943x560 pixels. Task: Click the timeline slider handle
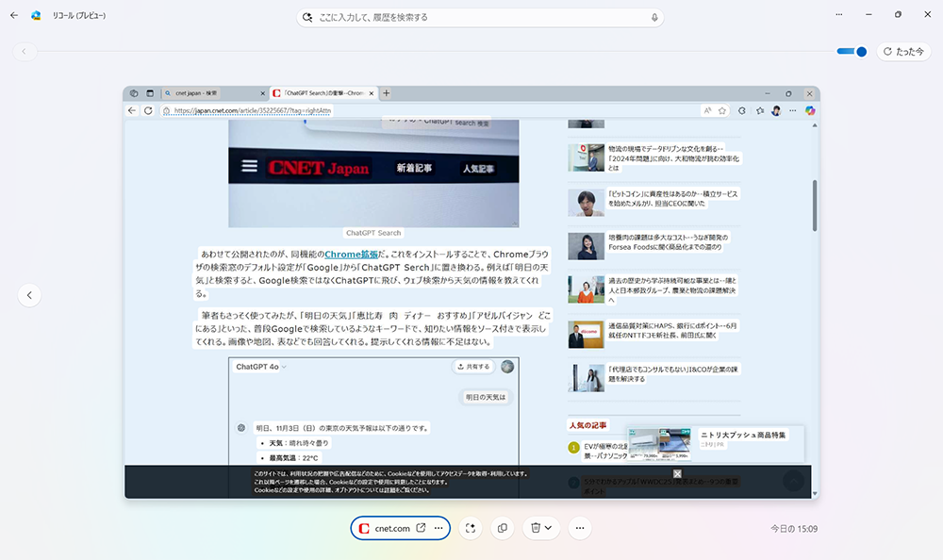[x=861, y=52]
